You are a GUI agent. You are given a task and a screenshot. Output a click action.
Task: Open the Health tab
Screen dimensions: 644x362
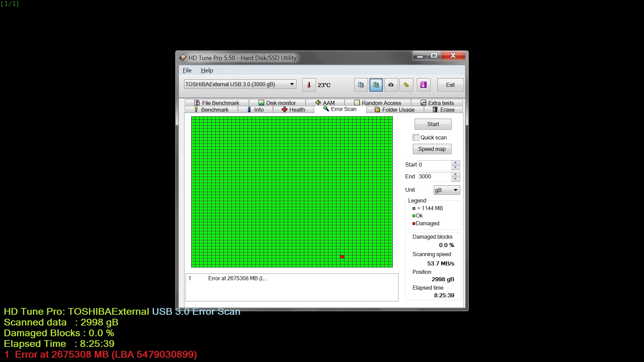point(293,110)
